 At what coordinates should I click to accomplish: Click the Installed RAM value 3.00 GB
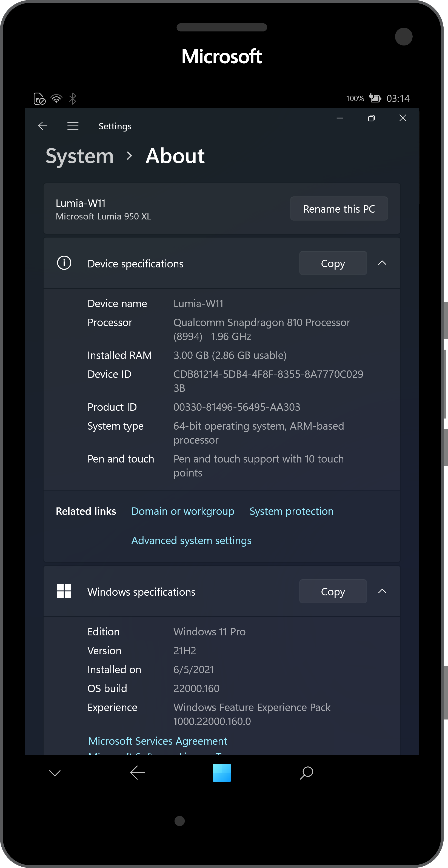[x=230, y=355]
